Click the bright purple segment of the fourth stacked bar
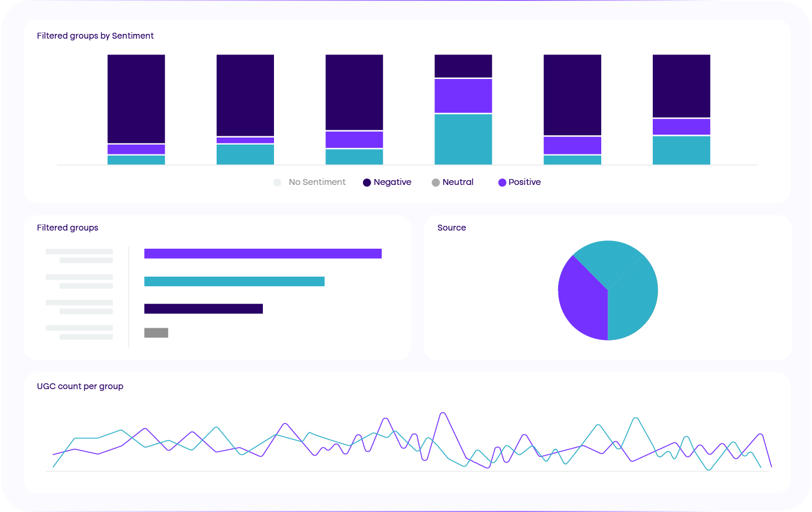The image size is (812, 512). (x=463, y=96)
